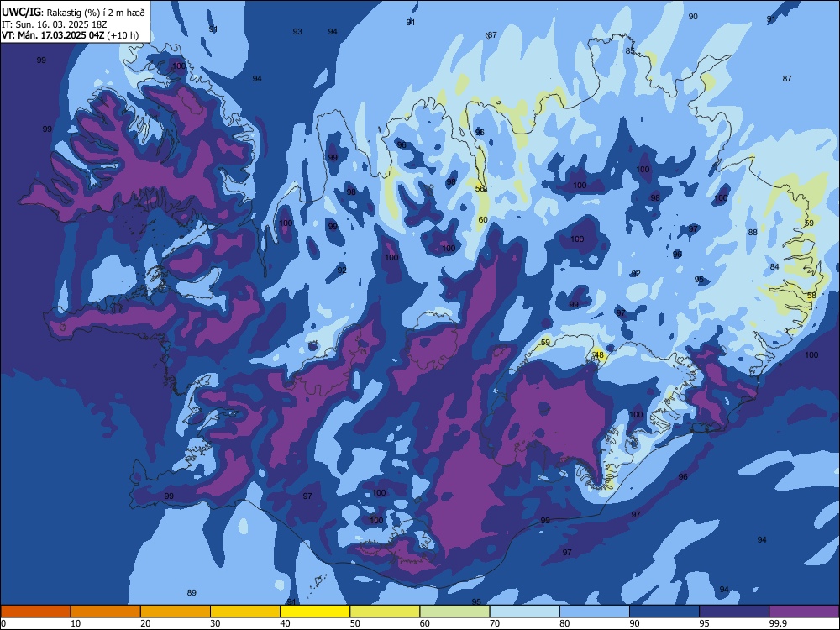Click the legend tick label '99.9'
Viewport: 840px width, 630px height.
[777, 623]
